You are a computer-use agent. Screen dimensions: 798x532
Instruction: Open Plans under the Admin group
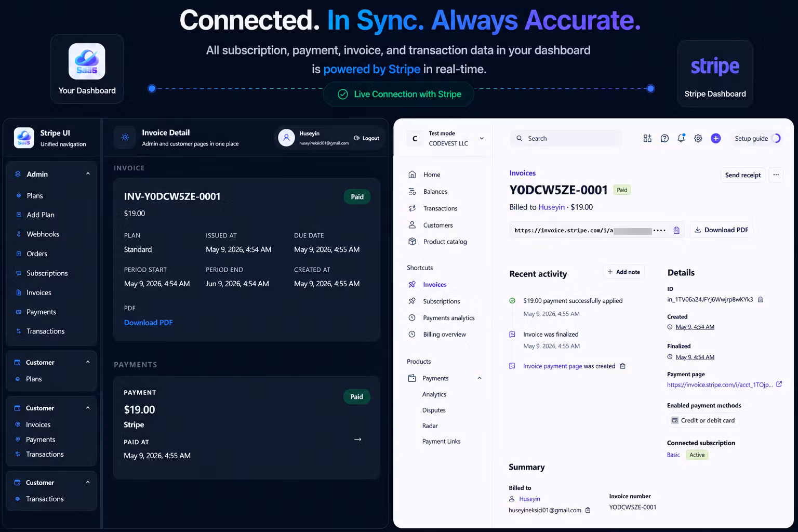[35, 195]
